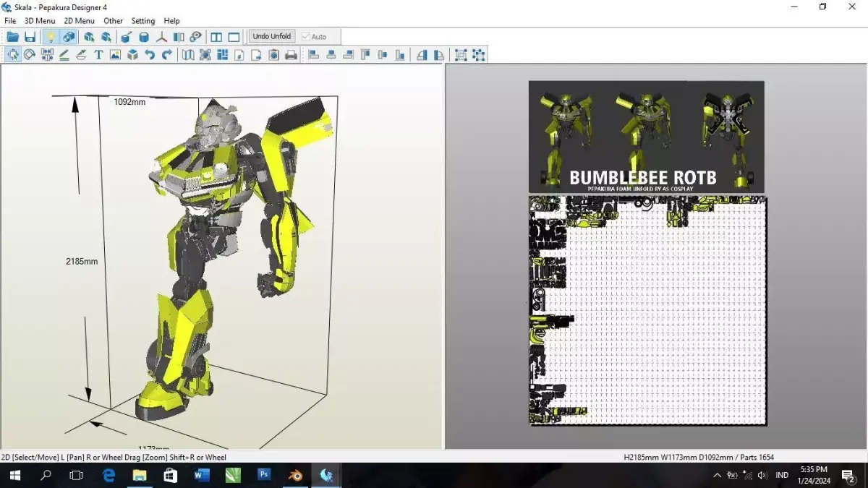Click the volume speaker tray icon

pyautogui.click(x=762, y=475)
